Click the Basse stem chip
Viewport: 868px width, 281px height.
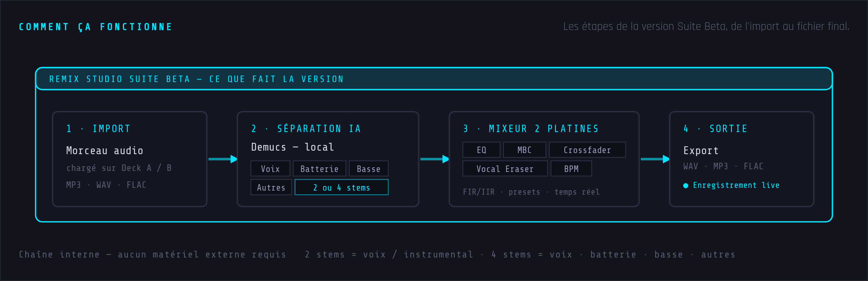click(x=369, y=168)
